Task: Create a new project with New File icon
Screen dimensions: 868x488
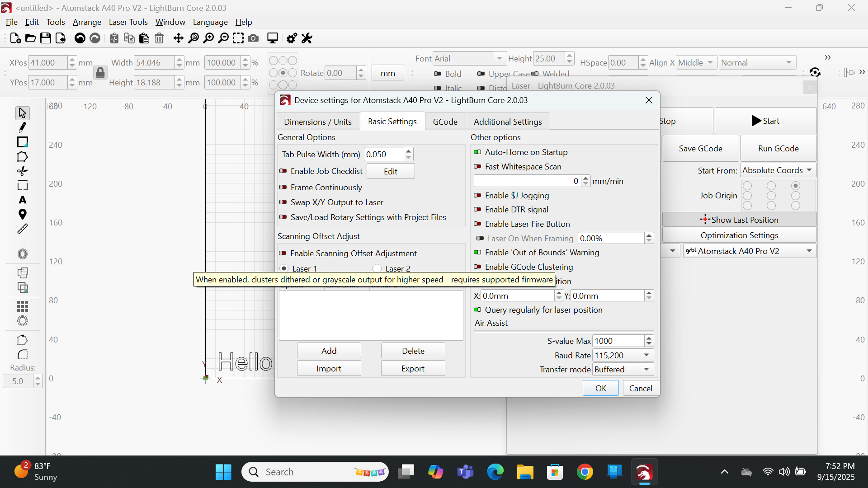Action: 15,38
